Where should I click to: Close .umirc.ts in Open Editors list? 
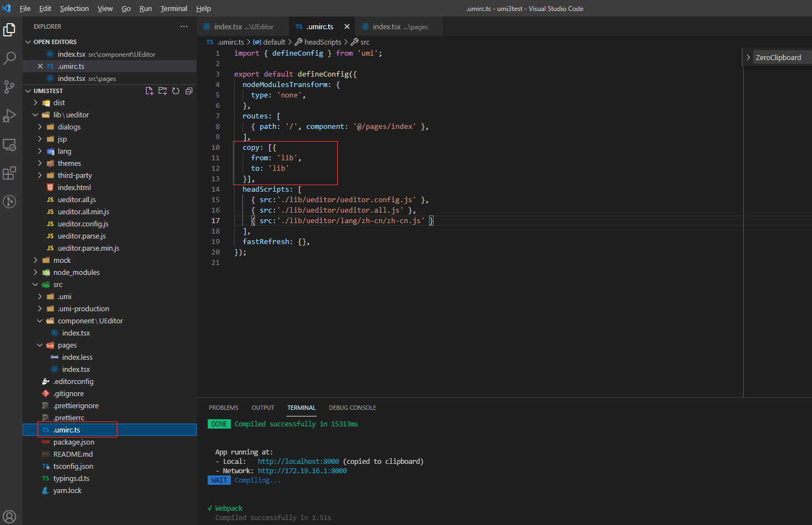40,66
